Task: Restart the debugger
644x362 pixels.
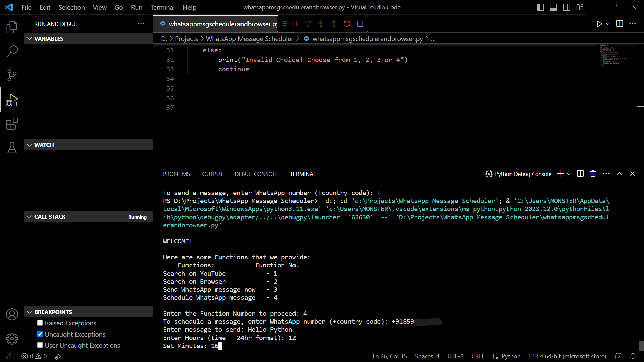Action: [347, 24]
